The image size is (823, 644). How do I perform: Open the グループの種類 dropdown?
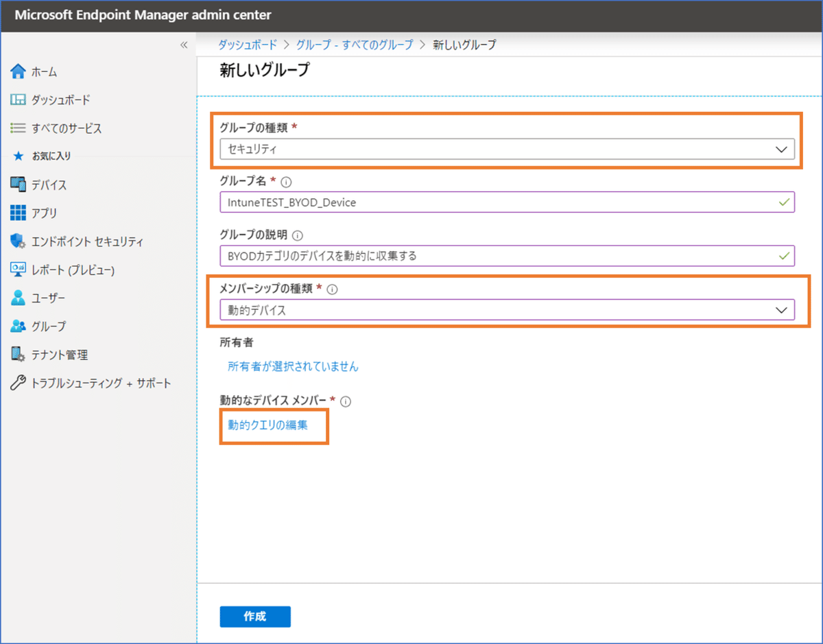click(507, 148)
